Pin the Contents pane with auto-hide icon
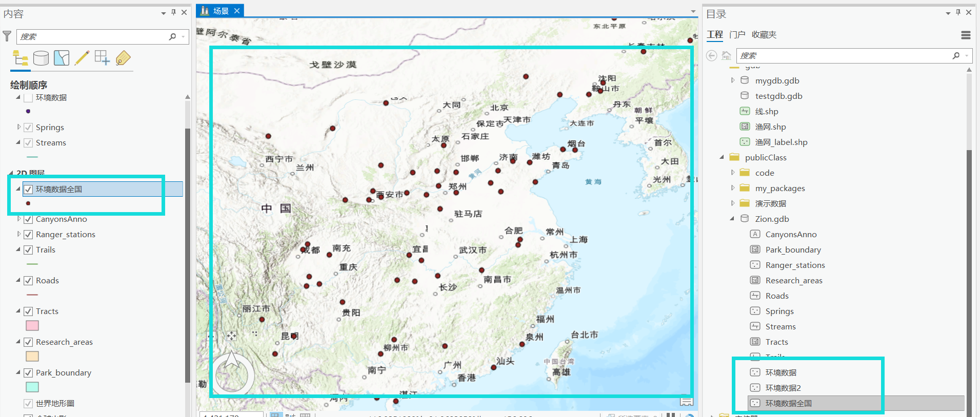Image resolution: width=980 pixels, height=417 pixels. pyautogui.click(x=174, y=12)
